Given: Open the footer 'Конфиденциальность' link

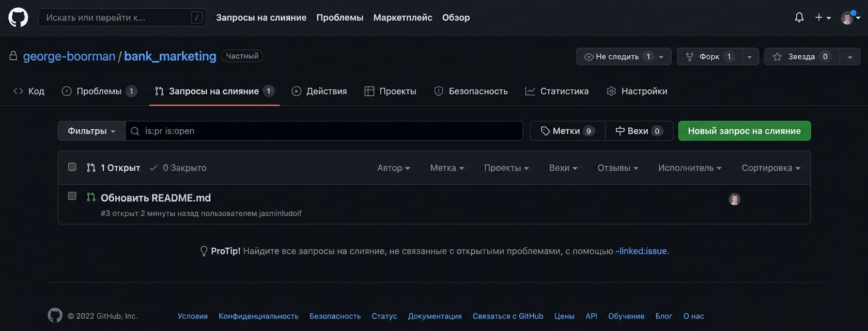Looking at the screenshot, I should [258, 316].
